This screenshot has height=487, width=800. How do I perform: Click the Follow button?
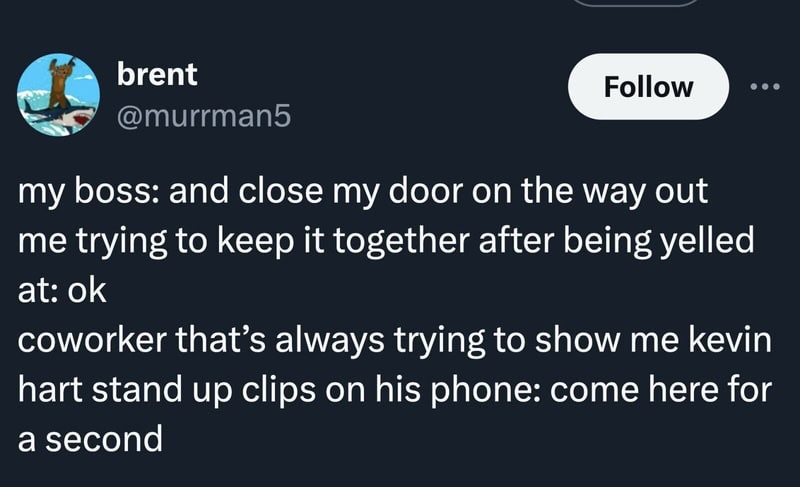tap(648, 87)
